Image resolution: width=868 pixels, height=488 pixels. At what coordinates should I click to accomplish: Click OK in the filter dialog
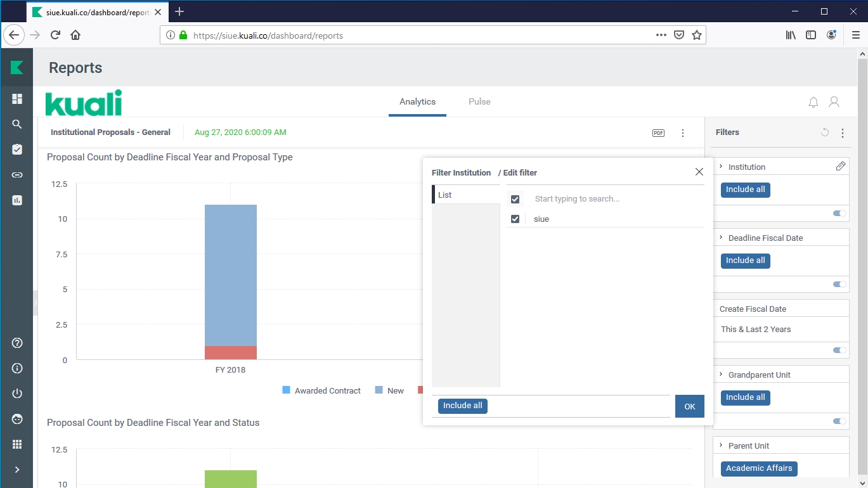click(x=689, y=407)
